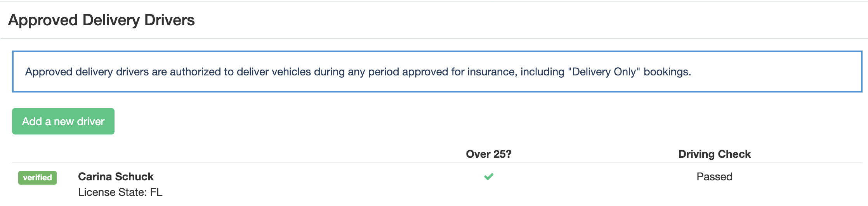Click the word "bookings" ending the notice
This screenshot has height=206, width=868.
pyautogui.click(x=666, y=72)
